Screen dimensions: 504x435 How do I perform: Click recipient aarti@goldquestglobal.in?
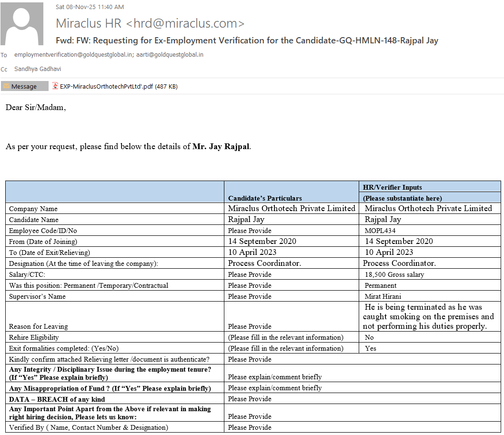point(170,55)
